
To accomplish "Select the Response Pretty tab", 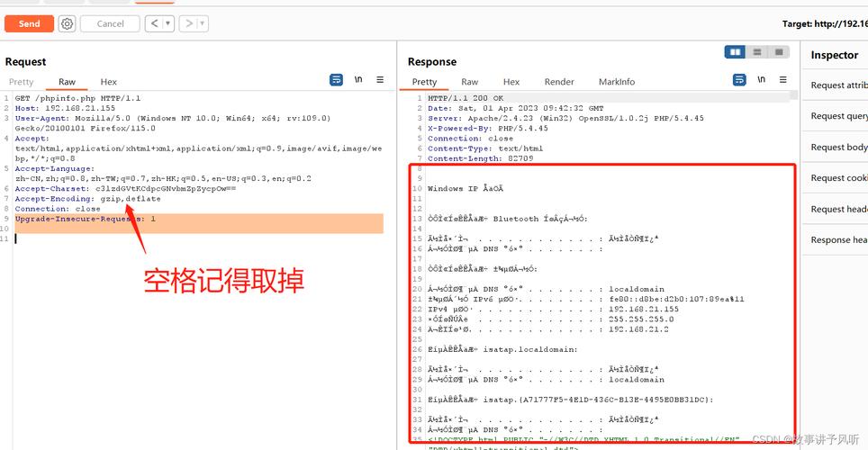I will click(425, 82).
